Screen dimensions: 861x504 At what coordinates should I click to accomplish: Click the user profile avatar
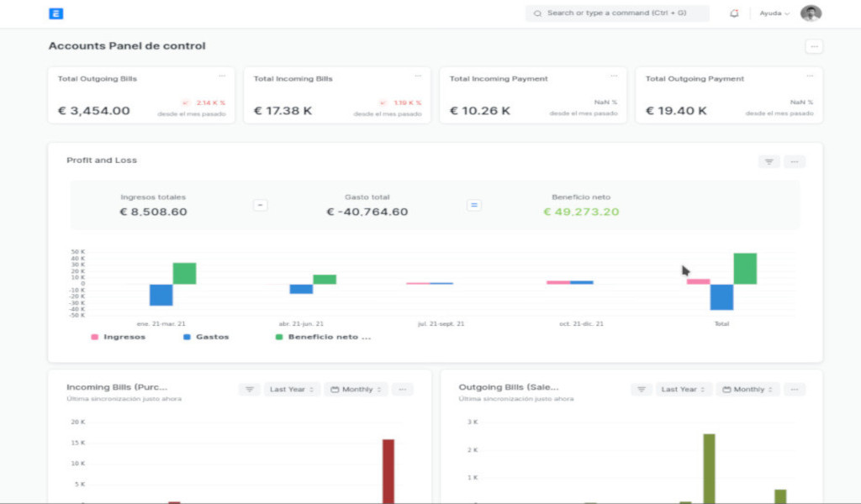[x=811, y=13]
